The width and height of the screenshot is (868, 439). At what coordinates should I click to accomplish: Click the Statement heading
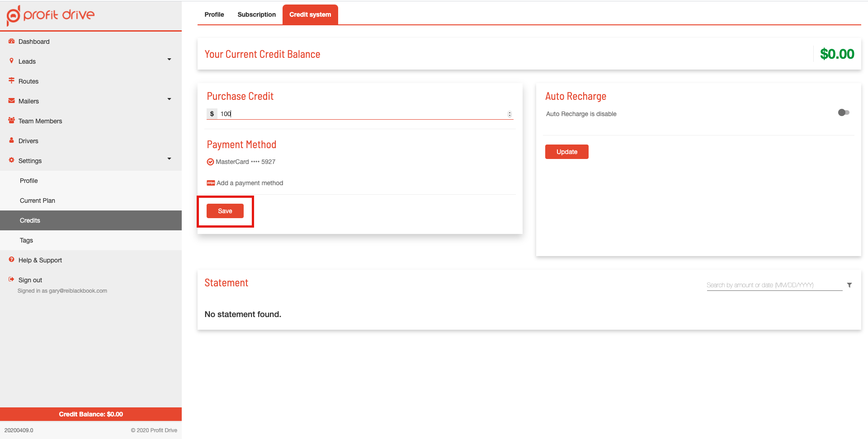226,283
